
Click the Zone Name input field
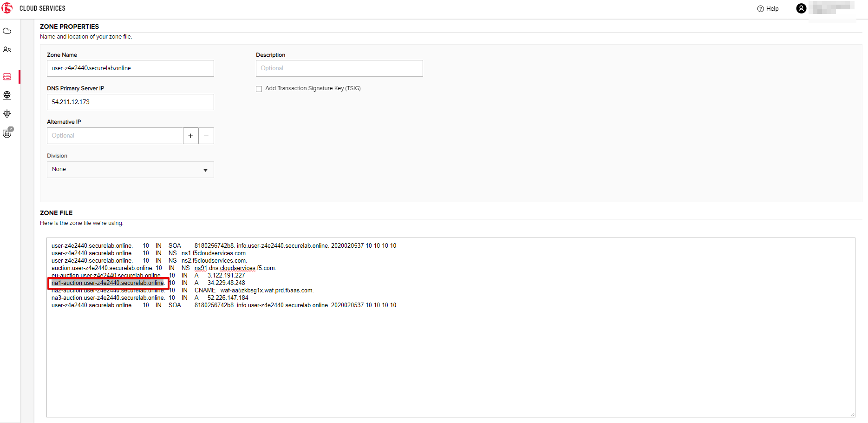(x=130, y=68)
